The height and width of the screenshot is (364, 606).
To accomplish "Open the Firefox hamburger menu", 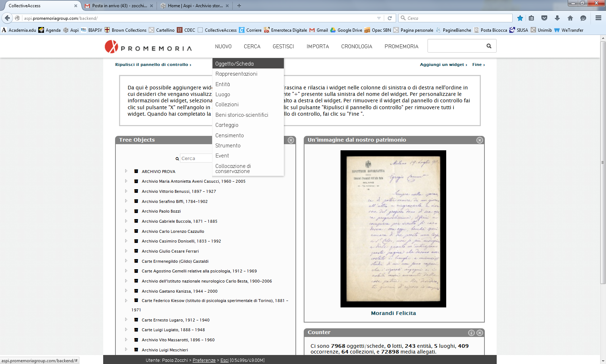I will coord(598,18).
